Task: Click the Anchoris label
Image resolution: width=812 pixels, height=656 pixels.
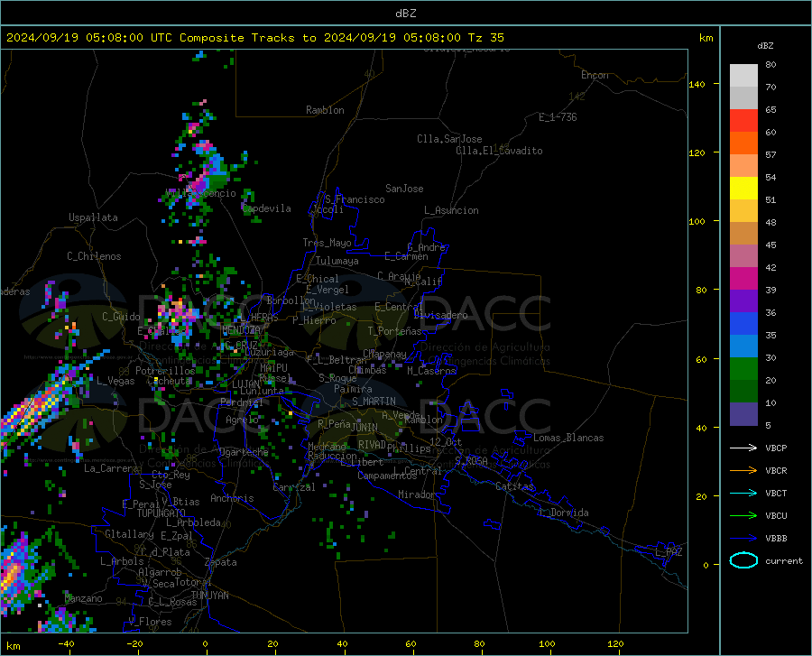Action: 232,499
